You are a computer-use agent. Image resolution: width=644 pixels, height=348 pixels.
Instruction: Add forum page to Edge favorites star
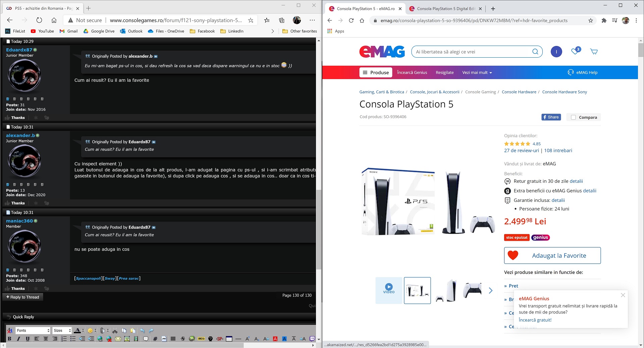point(251,20)
